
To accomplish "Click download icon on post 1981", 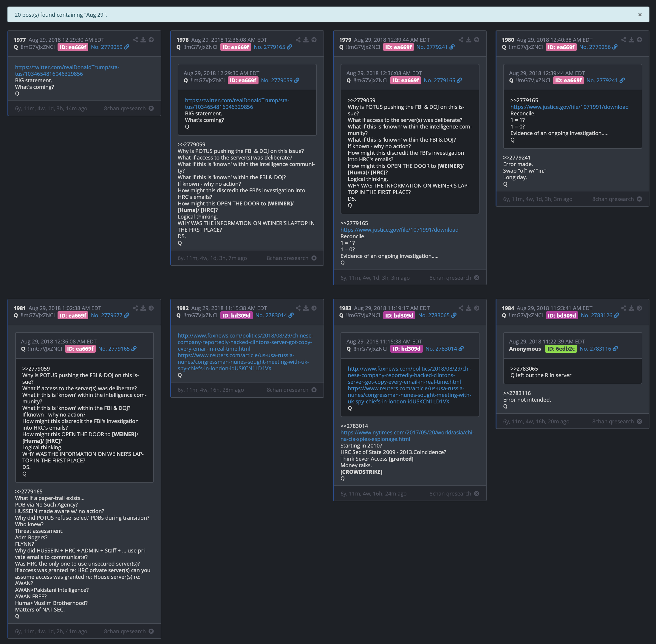I will point(143,308).
